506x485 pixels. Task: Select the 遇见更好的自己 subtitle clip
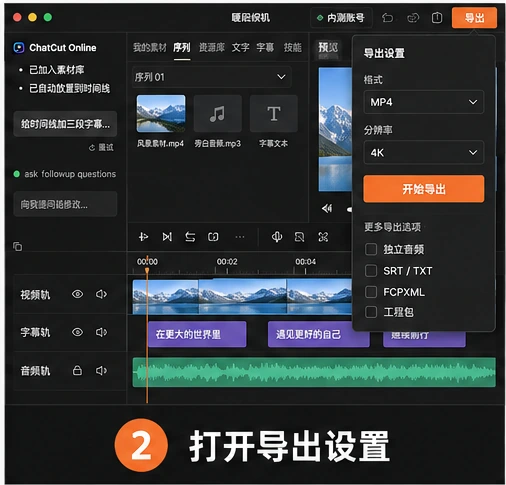point(318,334)
